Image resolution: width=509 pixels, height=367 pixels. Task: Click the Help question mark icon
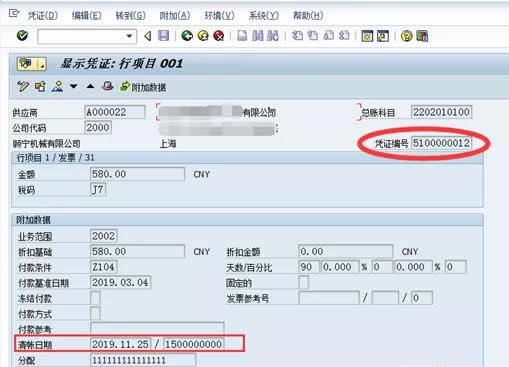point(407,36)
